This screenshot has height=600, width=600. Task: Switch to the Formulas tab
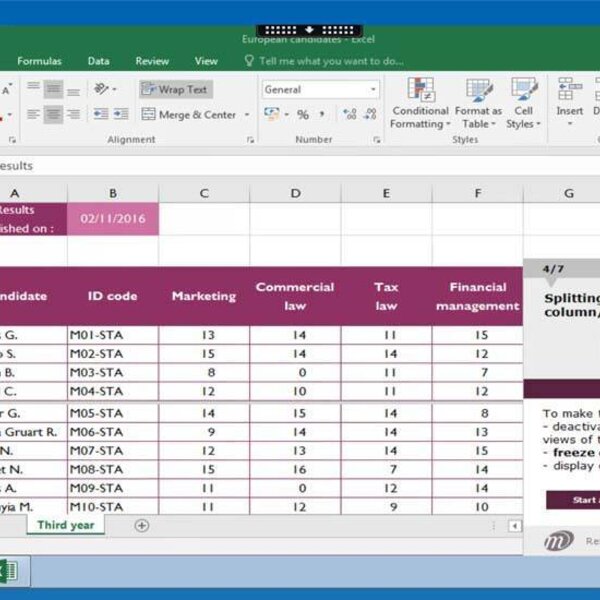coord(39,61)
